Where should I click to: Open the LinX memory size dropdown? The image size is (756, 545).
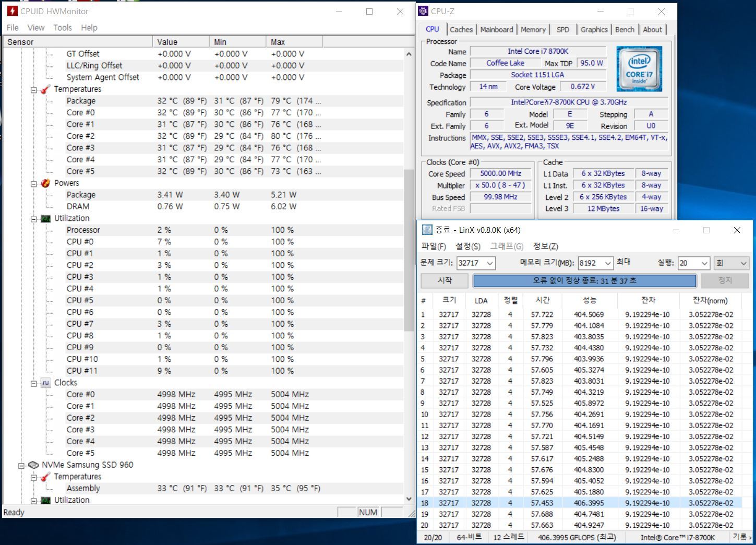(608, 263)
